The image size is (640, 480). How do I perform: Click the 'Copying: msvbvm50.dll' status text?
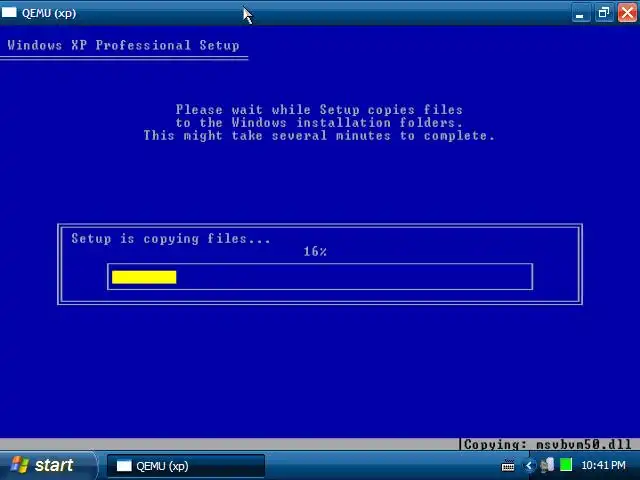click(548, 444)
